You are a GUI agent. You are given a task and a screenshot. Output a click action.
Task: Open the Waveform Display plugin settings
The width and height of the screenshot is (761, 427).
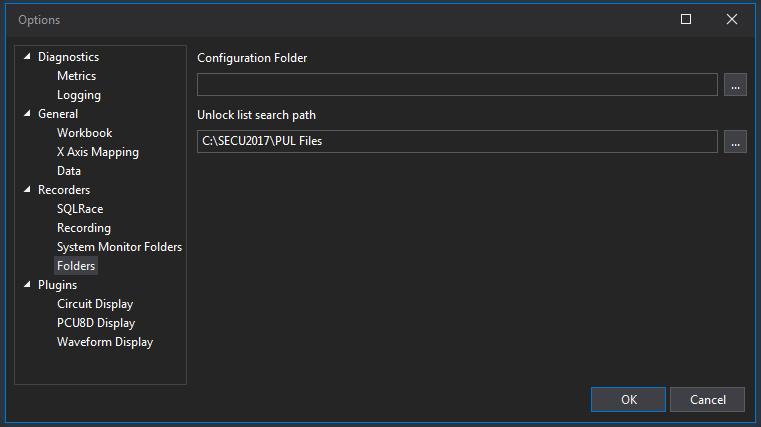pos(105,342)
